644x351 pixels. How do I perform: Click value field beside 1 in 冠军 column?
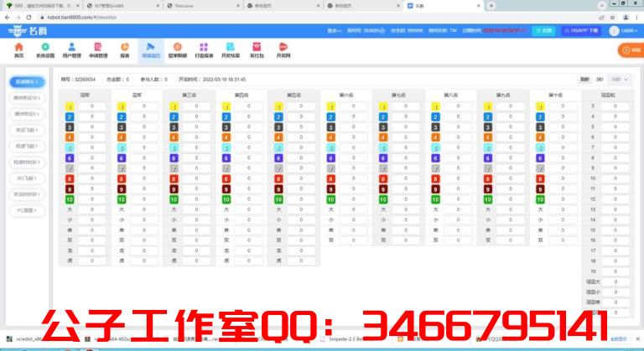(x=92, y=106)
